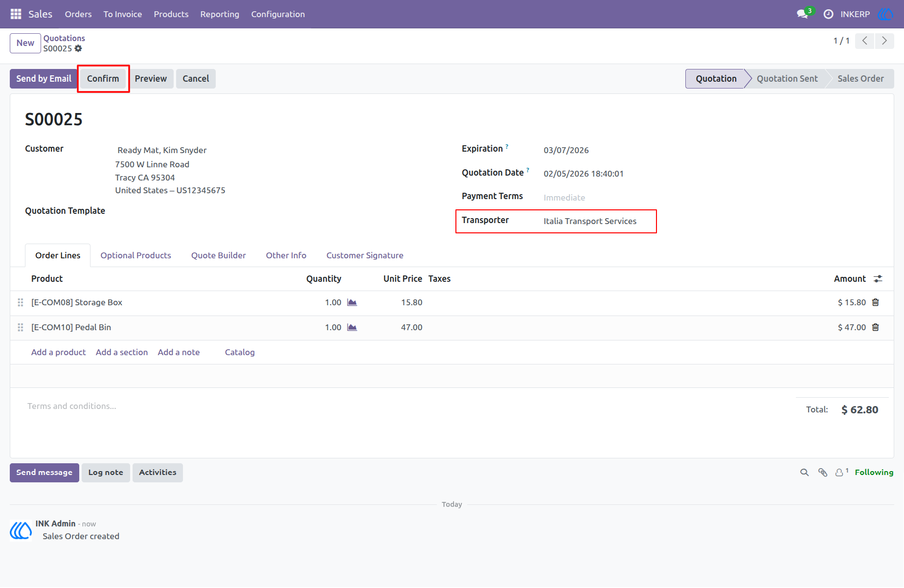Image resolution: width=904 pixels, height=588 pixels.
Task: Create a New quotation
Action: tap(25, 43)
